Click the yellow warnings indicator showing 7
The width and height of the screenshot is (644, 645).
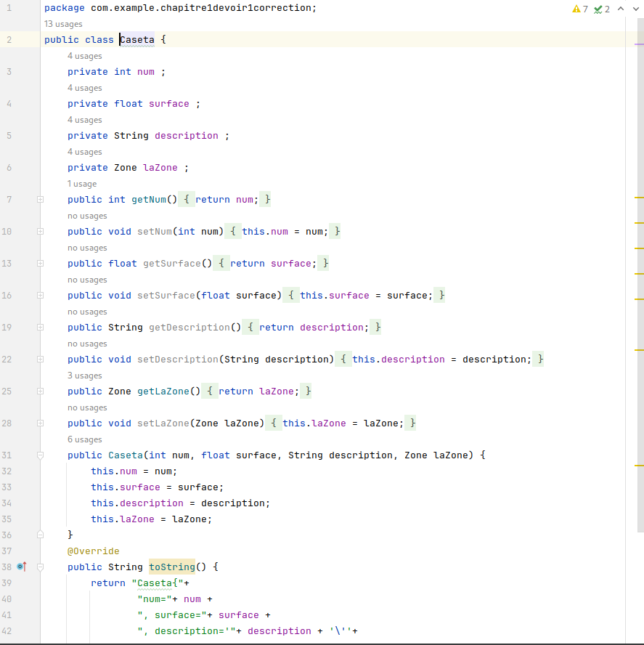580,9
